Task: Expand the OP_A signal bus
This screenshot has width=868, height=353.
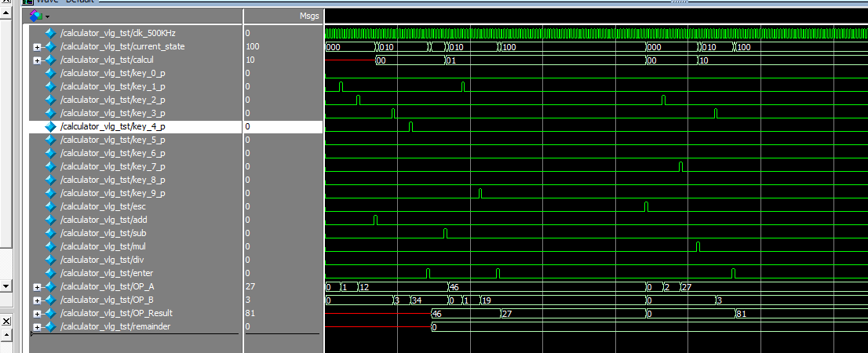Action: (x=37, y=287)
